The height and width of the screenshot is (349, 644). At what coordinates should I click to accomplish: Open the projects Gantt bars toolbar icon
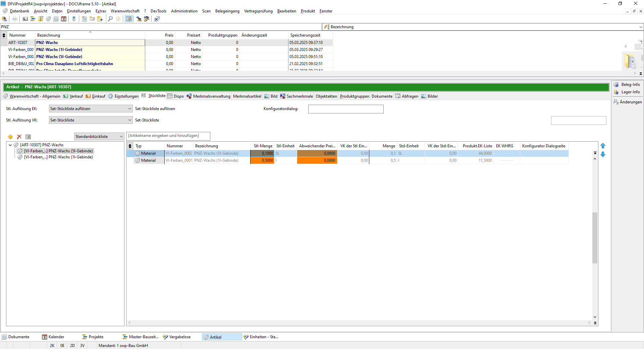33,19
